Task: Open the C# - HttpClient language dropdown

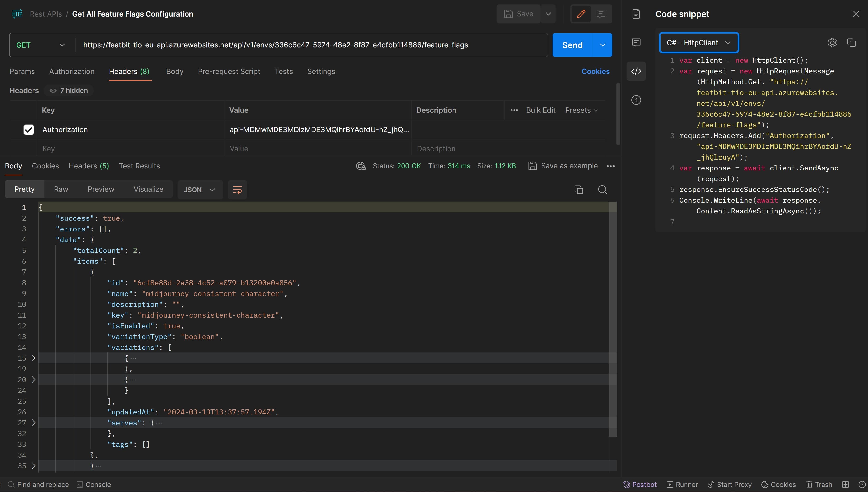Action: (698, 43)
